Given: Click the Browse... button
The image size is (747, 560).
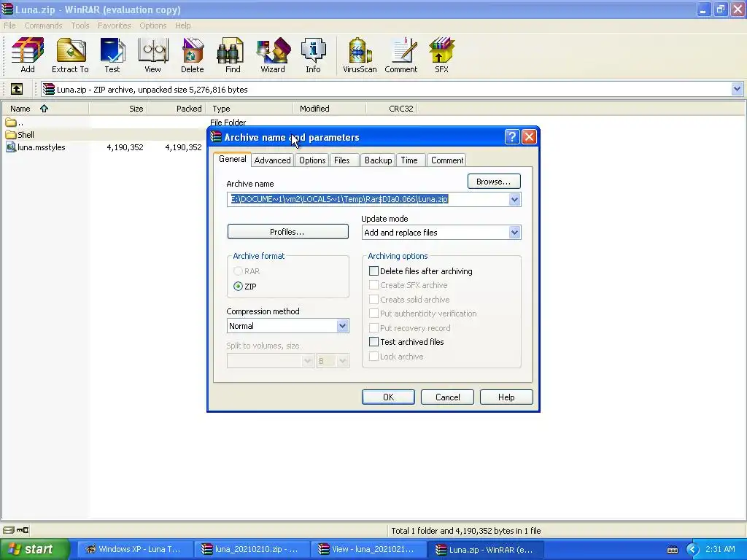Looking at the screenshot, I should (x=494, y=182).
